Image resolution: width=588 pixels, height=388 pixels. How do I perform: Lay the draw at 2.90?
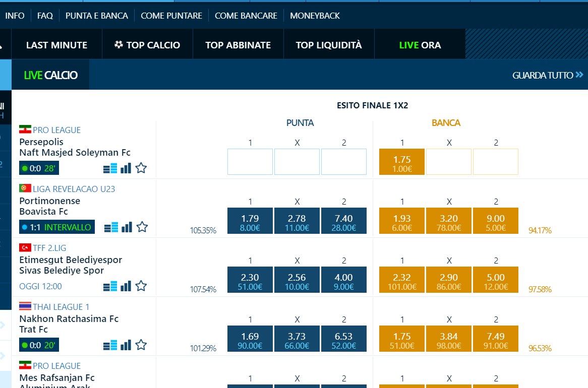(x=449, y=280)
